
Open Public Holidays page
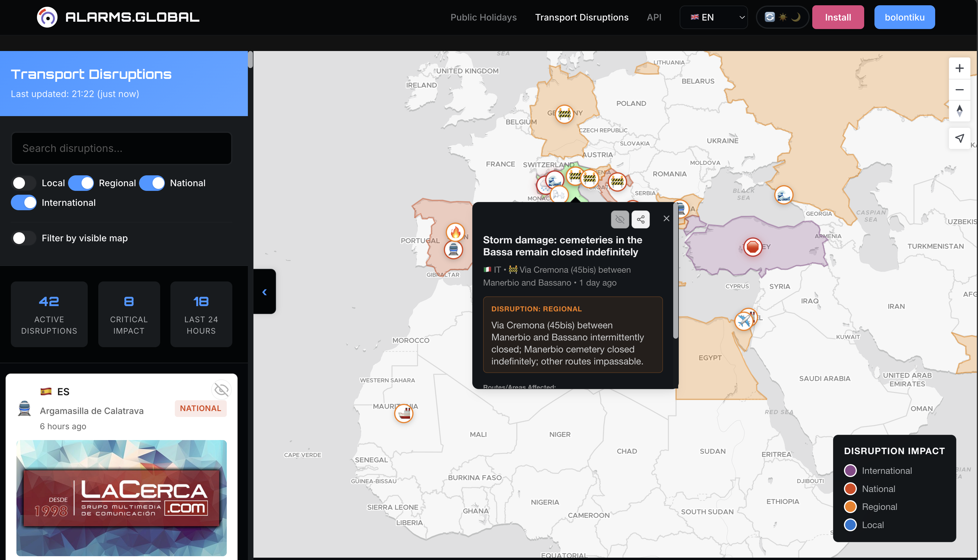pyautogui.click(x=483, y=17)
